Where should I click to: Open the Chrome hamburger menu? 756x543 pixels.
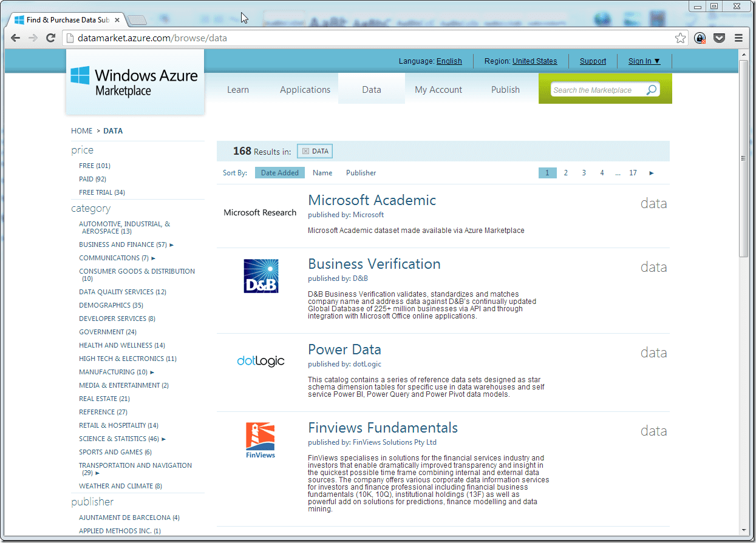tap(739, 38)
